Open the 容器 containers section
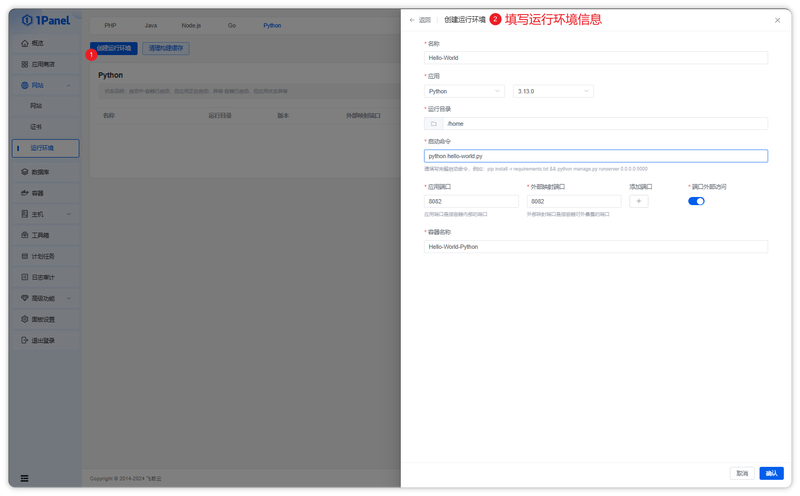Screen dimensions: 800x496 pos(45,193)
